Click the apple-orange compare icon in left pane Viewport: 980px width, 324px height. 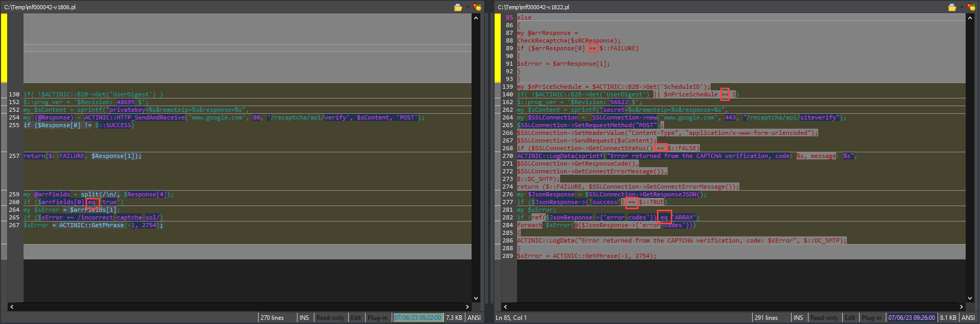click(x=477, y=7)
